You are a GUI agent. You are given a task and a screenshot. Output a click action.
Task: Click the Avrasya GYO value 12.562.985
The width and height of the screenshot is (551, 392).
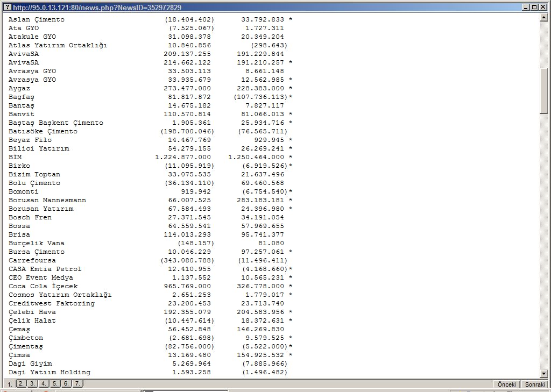coord(263,80)
